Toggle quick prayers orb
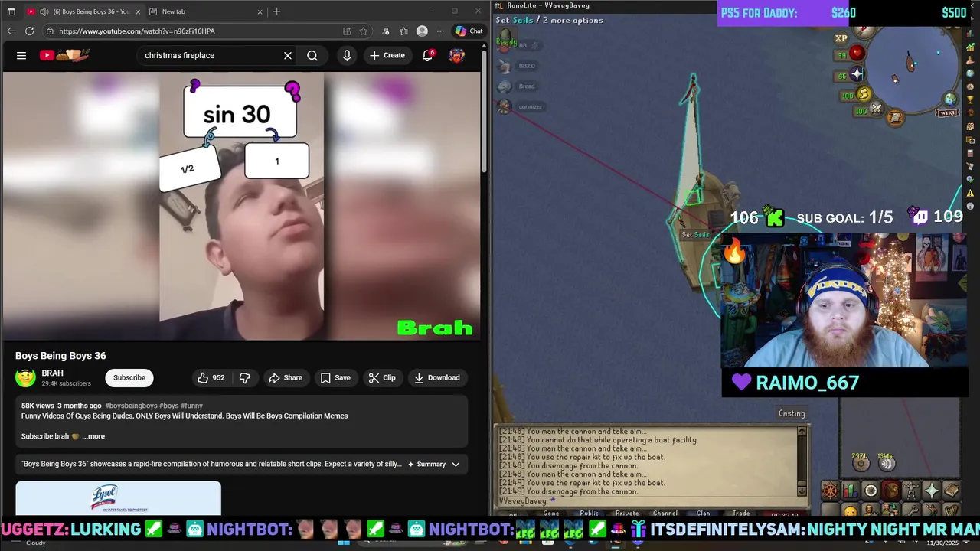The height and width of the screenshot is (551, 980). coord(856,74)
